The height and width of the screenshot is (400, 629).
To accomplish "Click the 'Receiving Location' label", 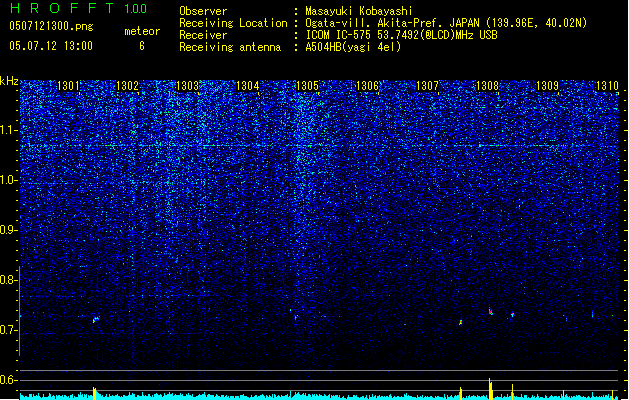I will [x=233, y=23].
